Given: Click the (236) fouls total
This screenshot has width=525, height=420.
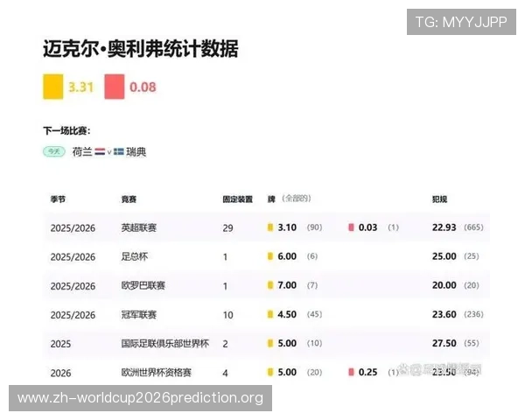Looking at the screenshot, I should click(473, 314).
